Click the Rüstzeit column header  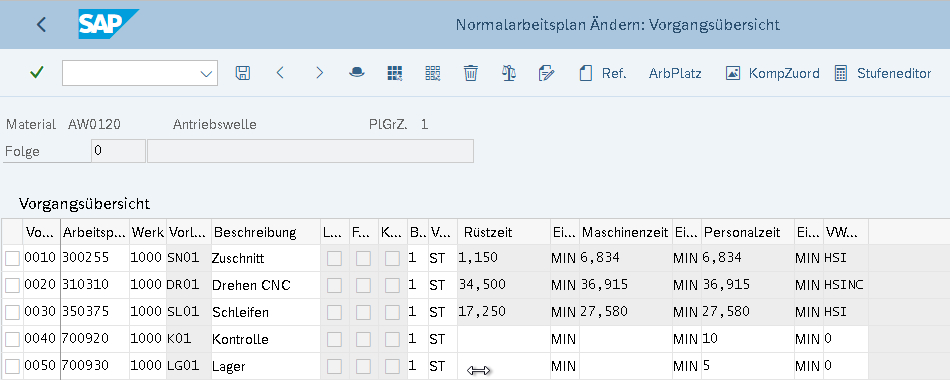503,232
